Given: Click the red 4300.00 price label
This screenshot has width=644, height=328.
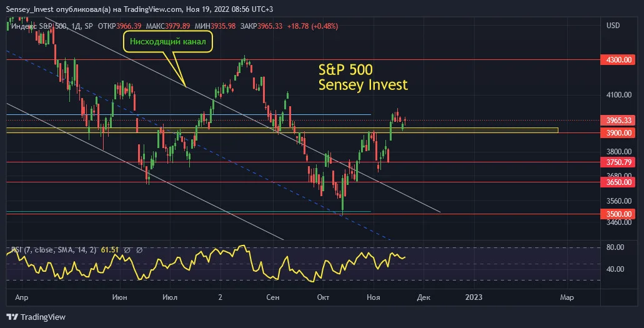Looking at the screenshot, I should [x=618, y=59].
